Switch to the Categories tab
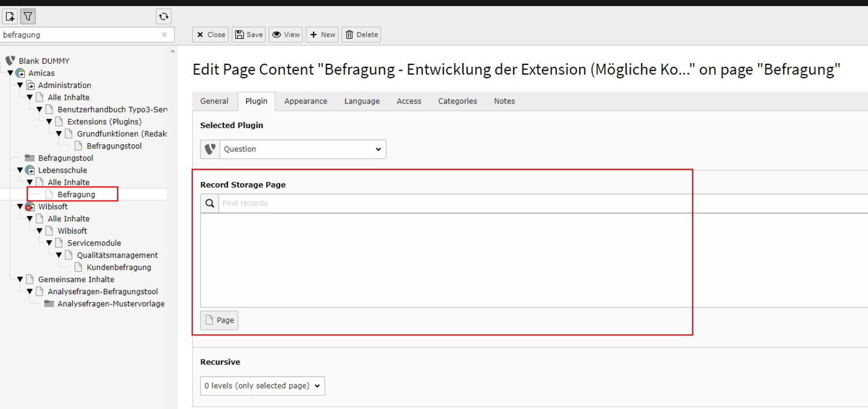868x409 pixels. pyautogui.click(x=457, y=101)
